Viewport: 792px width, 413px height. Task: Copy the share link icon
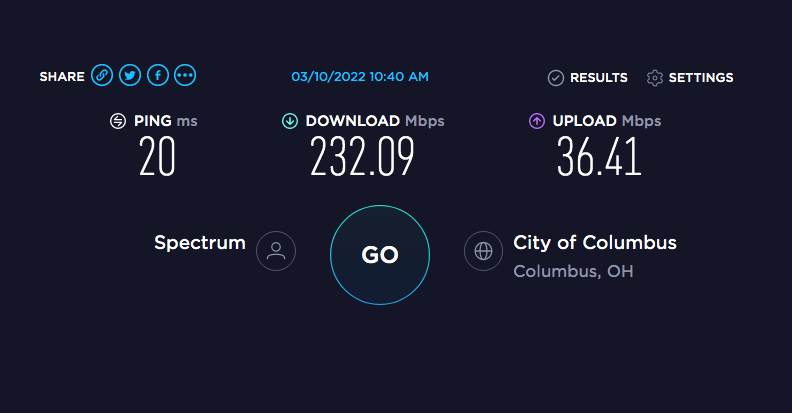pyautogui.click(x=102, y=76)
